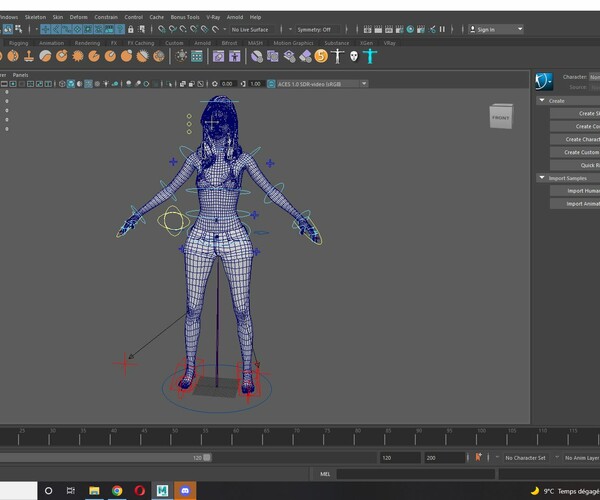600x500 pixels.
Task: Open the viewport Panels menu
Action: pos(20,75)
